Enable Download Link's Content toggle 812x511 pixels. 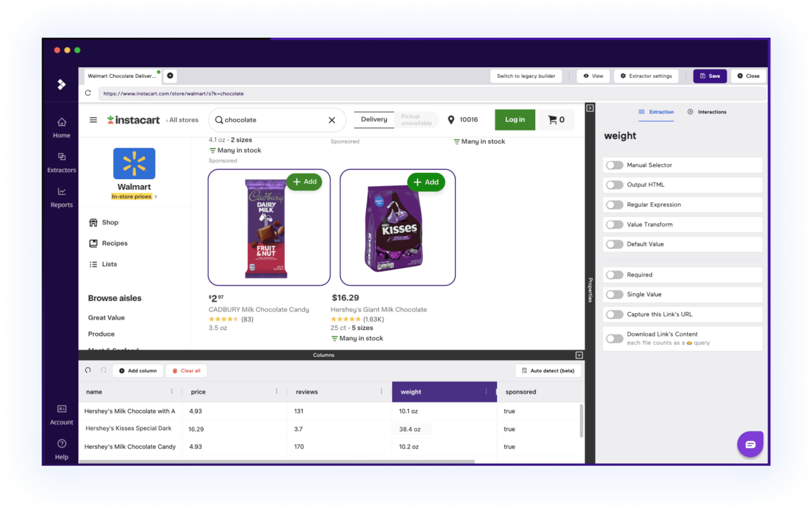click(x=615, y=339)
